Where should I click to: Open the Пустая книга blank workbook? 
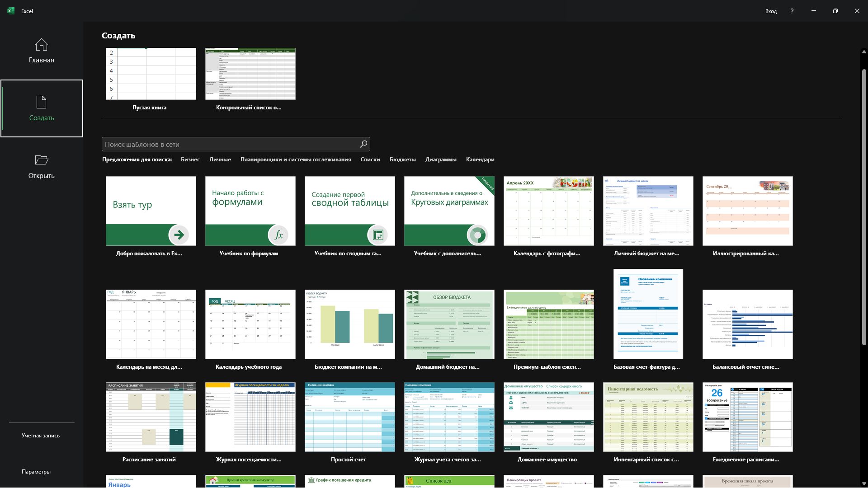point(151,74)
